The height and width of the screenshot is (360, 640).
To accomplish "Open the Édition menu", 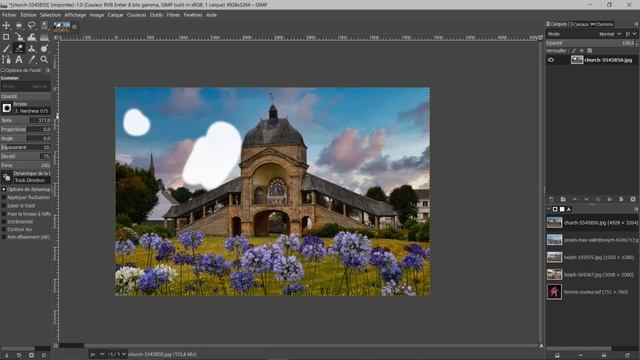I will (28, 15).
